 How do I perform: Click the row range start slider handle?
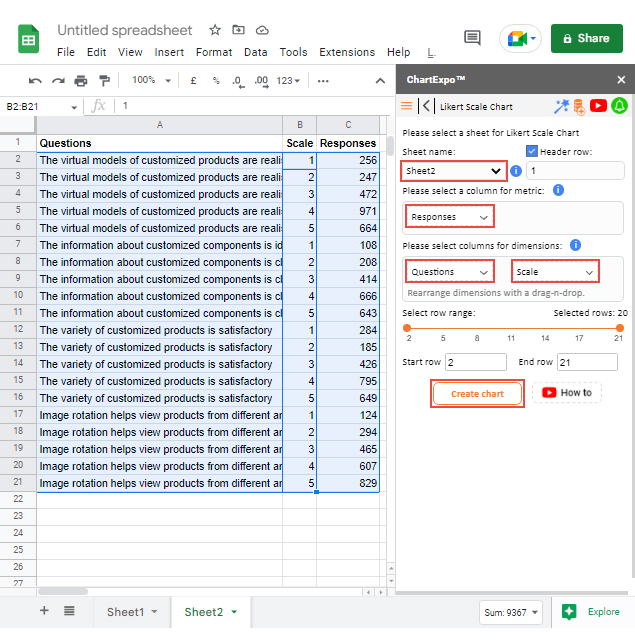tap(407, 328)
